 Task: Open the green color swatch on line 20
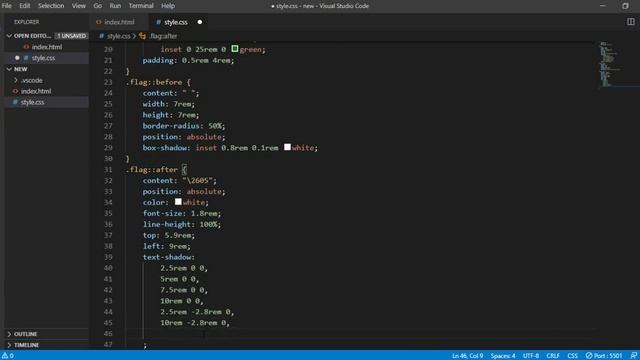point(235,49)
